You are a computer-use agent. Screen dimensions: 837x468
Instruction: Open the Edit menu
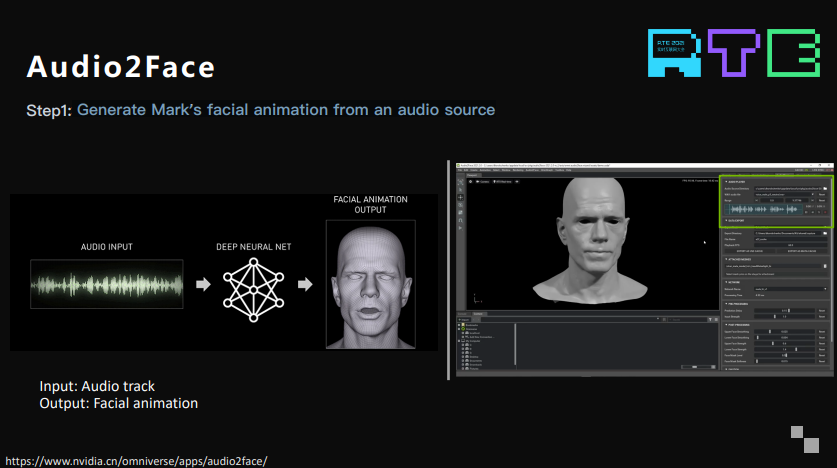tap(466, 170)
